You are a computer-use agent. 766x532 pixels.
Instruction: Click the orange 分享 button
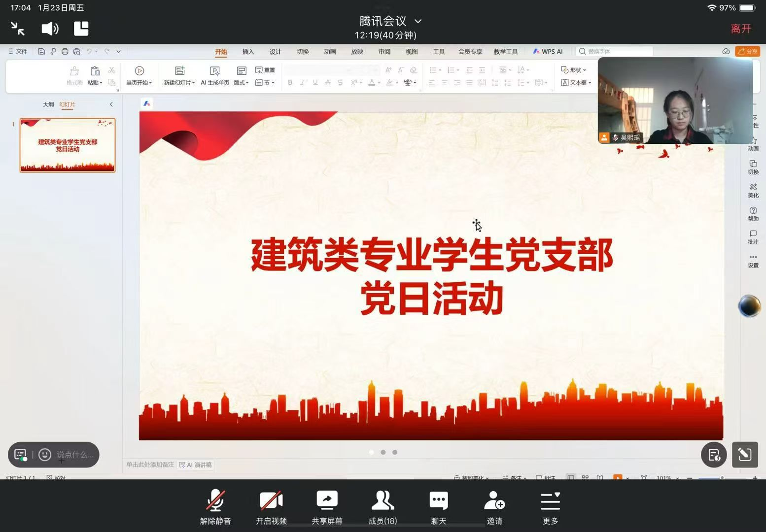click(x=747, y=51)
